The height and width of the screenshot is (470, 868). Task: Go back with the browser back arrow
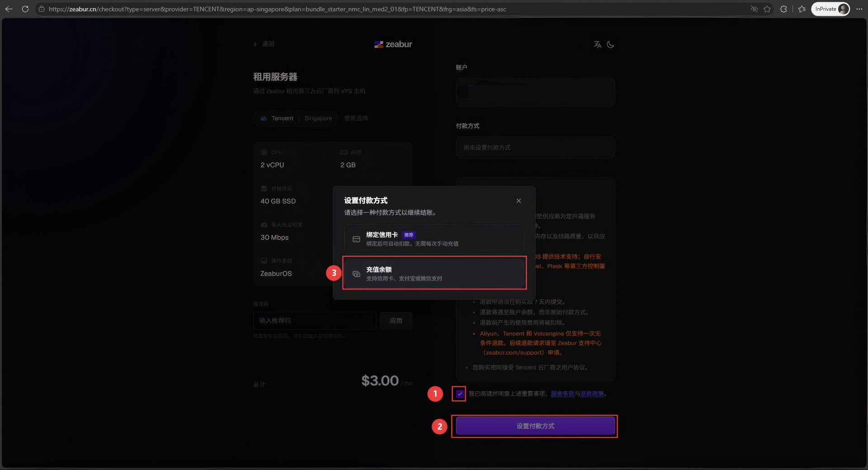[9, 9]
